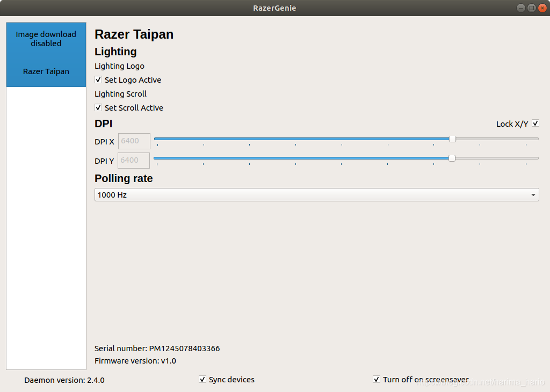Open the Polling rate dropdown
The height and width of the screenshot is (392, 550).
(x=317, y=194)
